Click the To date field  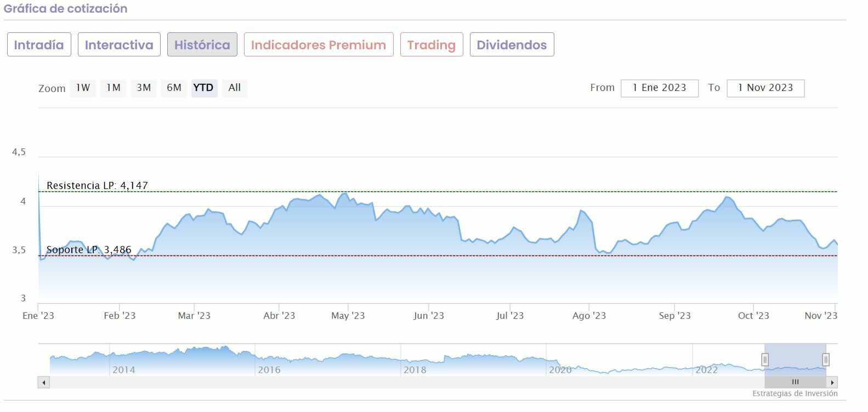765,88
